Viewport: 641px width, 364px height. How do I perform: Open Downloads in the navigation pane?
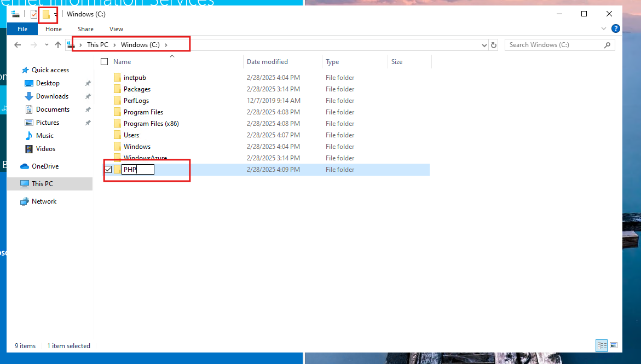coord(53,96)
